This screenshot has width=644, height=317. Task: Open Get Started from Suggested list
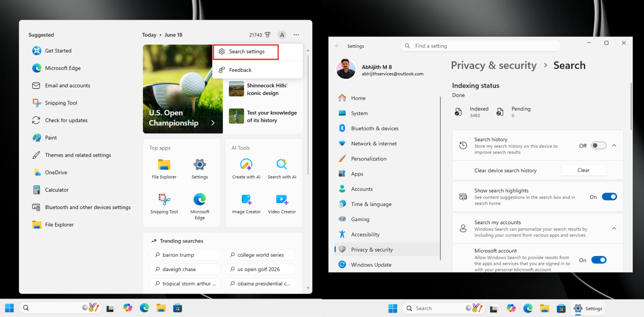[x=52, y=51]
